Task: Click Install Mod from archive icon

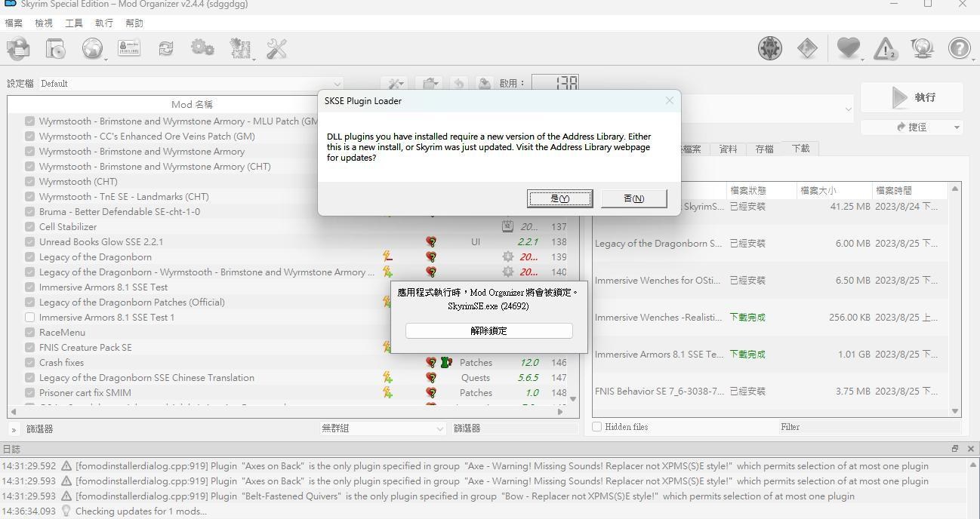Action: 56,49
